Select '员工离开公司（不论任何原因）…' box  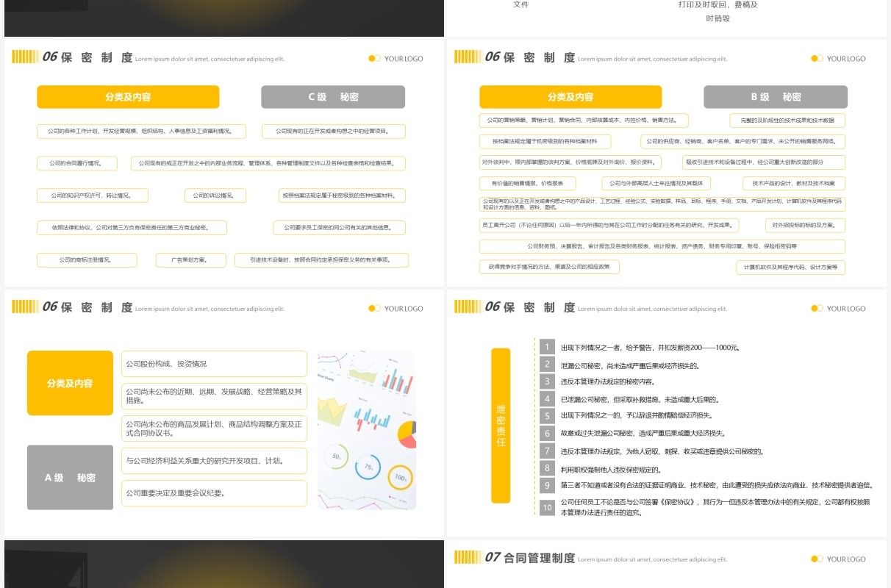[x=609, y=226]
